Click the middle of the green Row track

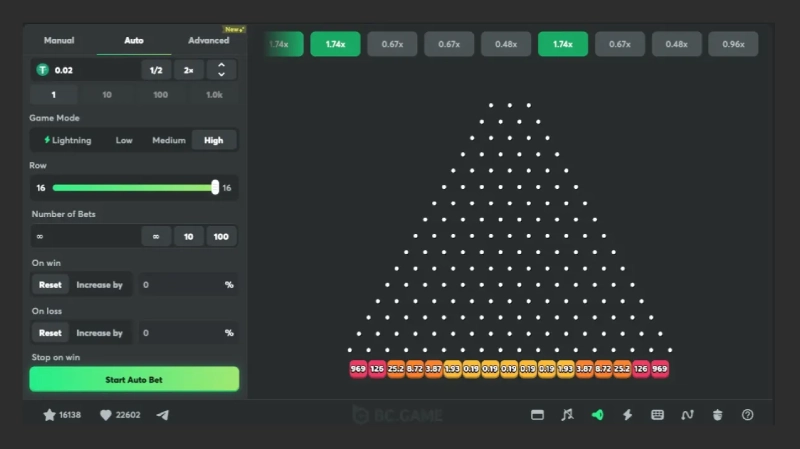click(133, 188)
